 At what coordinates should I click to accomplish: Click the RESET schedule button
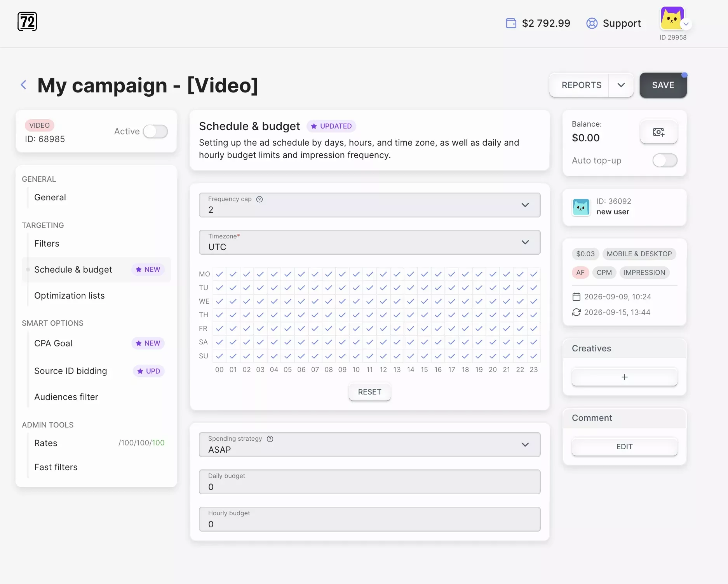(369, 392)
